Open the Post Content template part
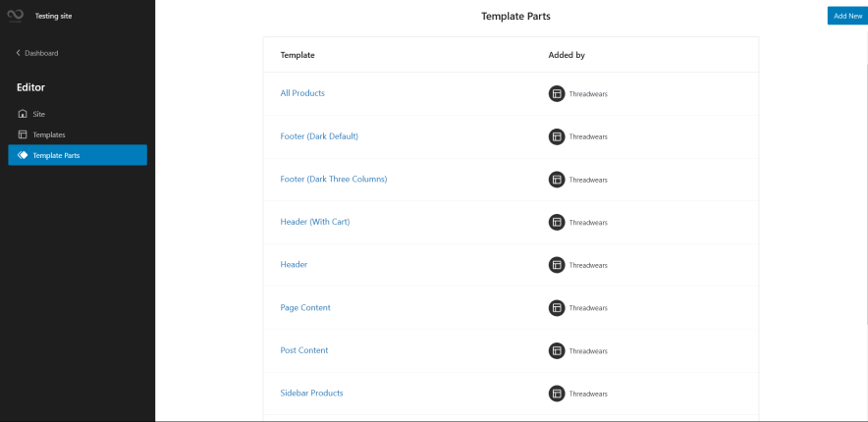The image size is (868, 422). pyautogui.click(x=304, y=350)
